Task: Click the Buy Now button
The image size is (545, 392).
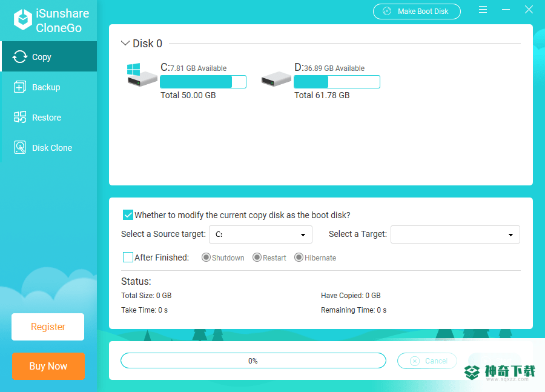Action: coord(48,367)
